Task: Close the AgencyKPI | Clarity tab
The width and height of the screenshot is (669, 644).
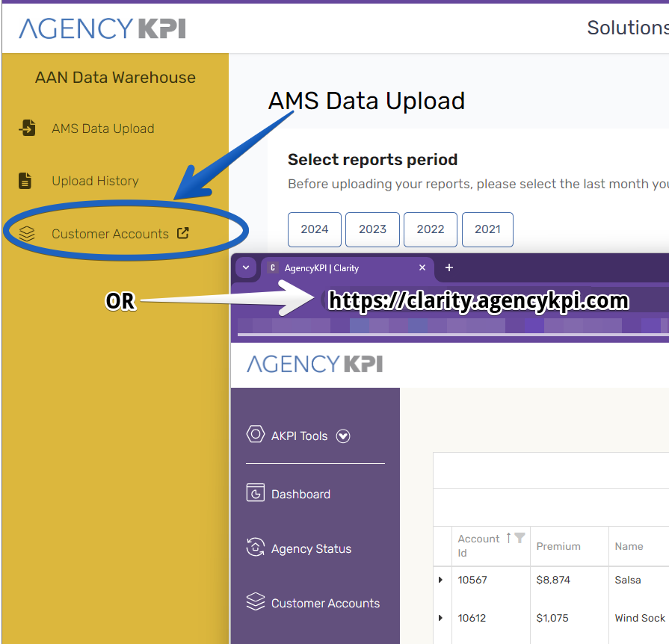Action: [422, 267]
